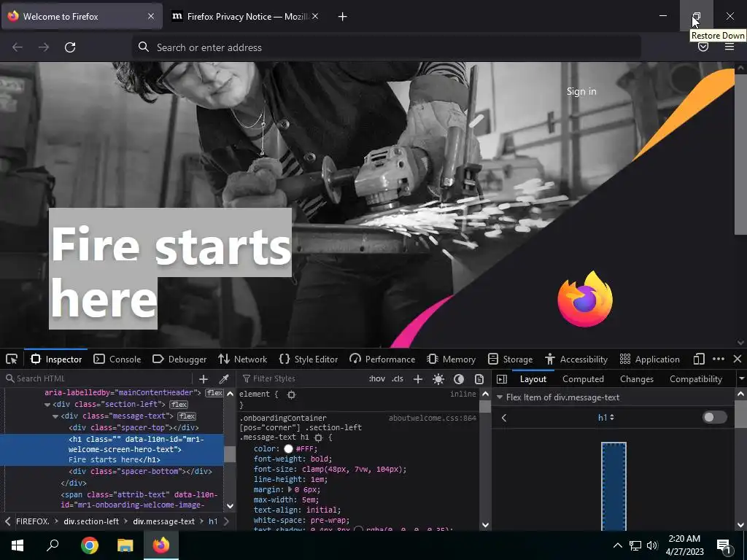Open the Style Editor panel
Viewport: 747px width, 560px height.
click(x=309, y=359)
